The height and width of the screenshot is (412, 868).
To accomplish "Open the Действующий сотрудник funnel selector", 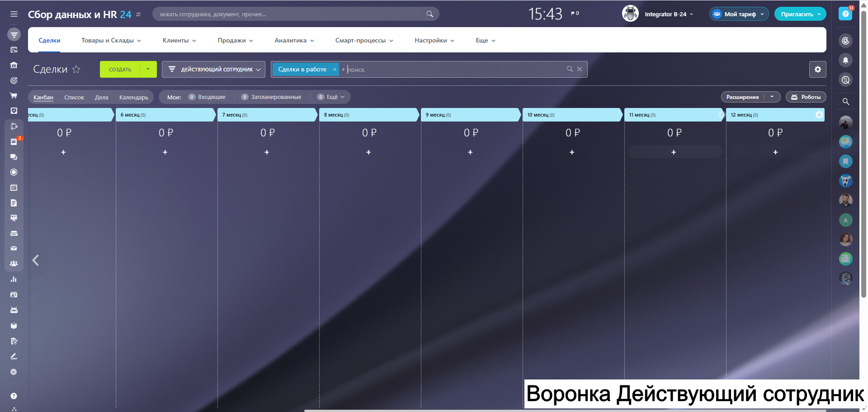I will pyautogui.click(x=213, y=69).
